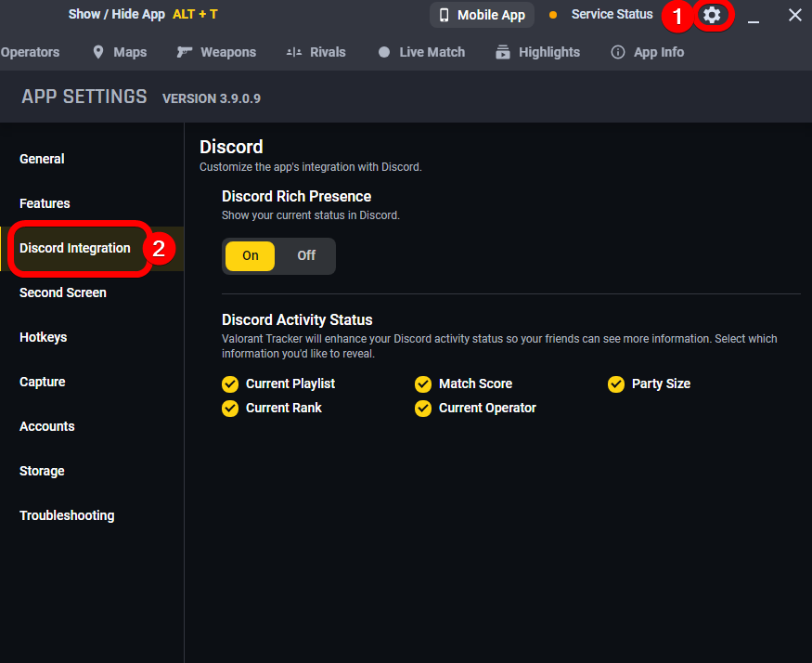Turn Discord Rich Presence Off
This screenshot has height=663, width=812.
306,255
